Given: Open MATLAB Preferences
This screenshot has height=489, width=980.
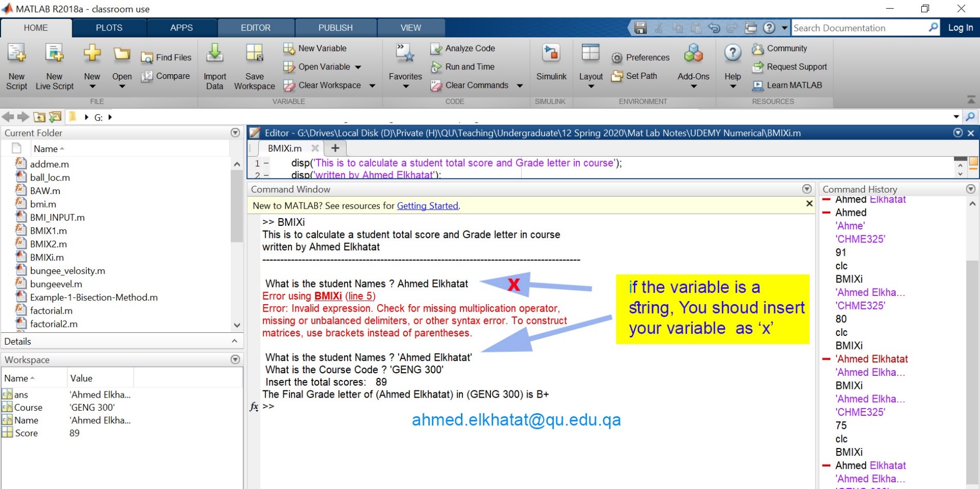Looking at the screenshot, I should pyautogui.click(x=640, y=58).
